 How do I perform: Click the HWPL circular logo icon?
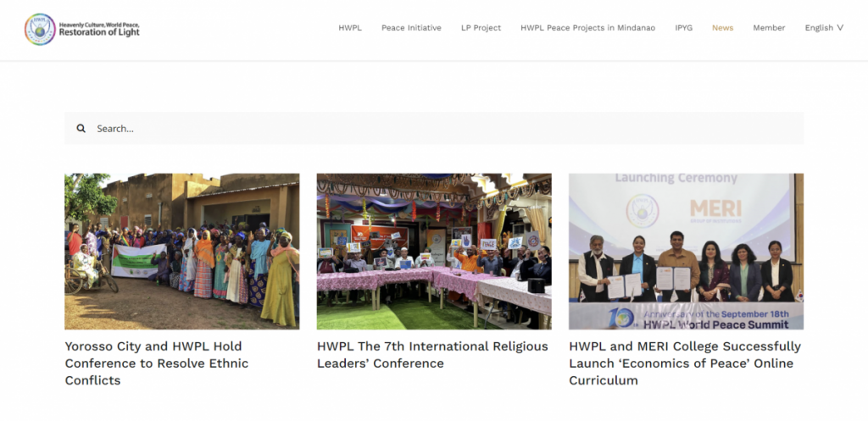[x=40, y=29]
